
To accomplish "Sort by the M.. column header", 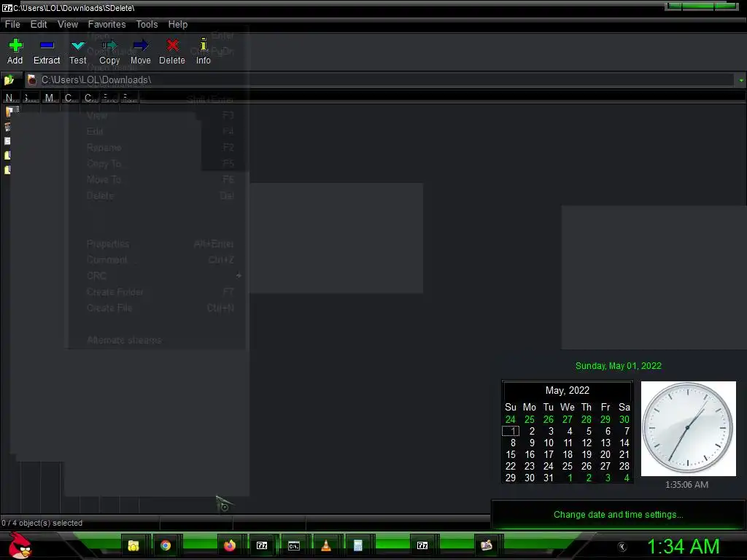I will (50, 98).
